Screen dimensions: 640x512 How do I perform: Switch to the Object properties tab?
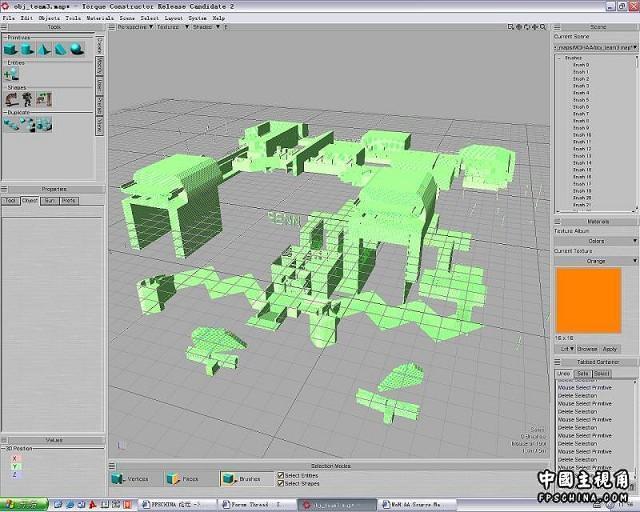pos(30,201)
